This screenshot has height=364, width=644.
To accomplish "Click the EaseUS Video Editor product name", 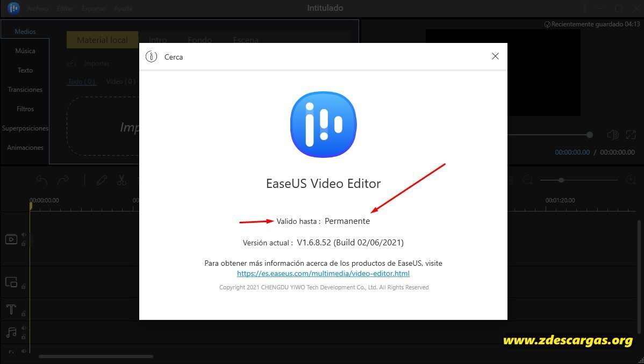I will coord(323,183).
